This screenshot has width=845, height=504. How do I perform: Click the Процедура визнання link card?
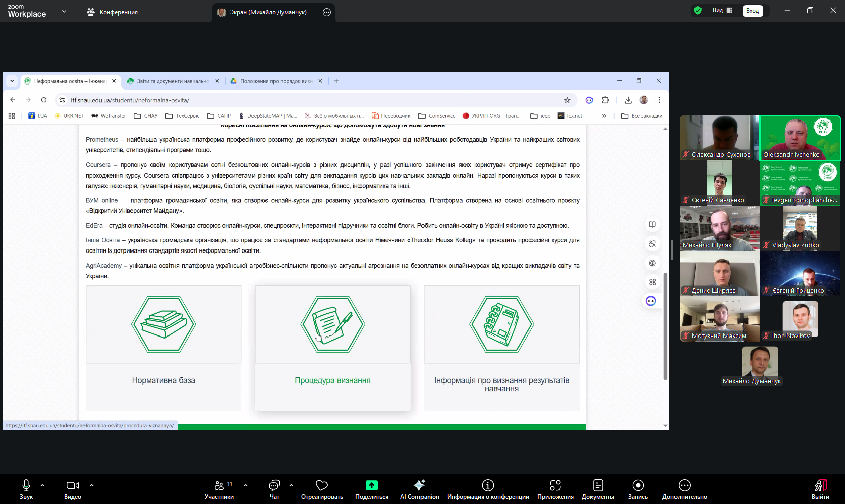coord(332,348)
